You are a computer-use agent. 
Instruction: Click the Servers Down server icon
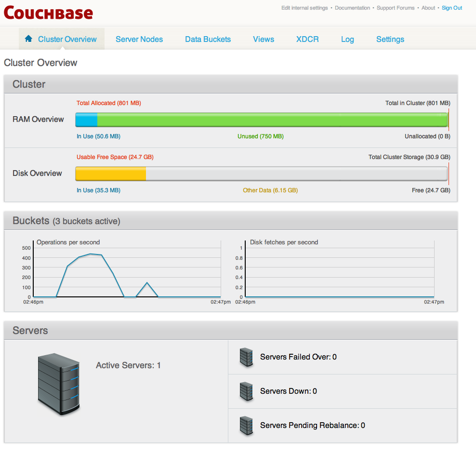tap(246, 391)
